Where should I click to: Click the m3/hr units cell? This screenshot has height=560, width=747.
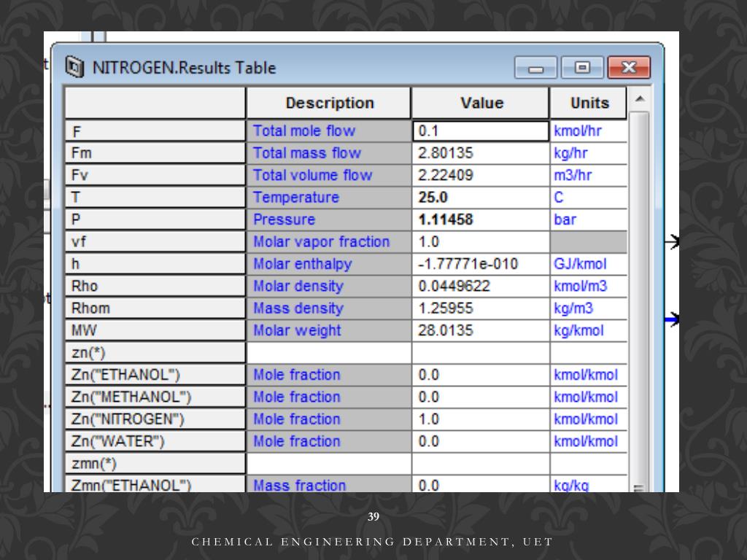pos(589,175)
